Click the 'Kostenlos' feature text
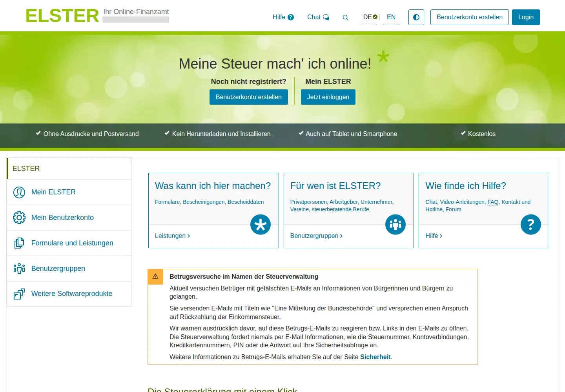This screenshot has width=565, height=392. click(x=482, y=134)
